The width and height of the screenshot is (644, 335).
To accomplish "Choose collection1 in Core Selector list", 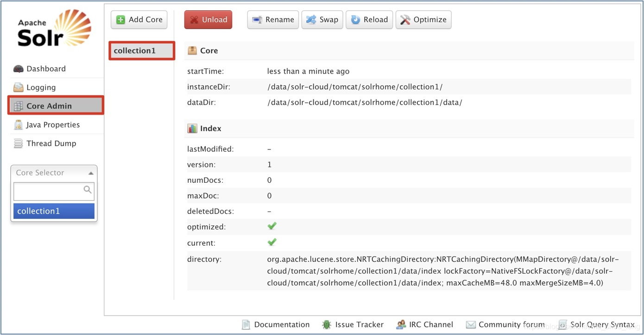I will point(54,211).
